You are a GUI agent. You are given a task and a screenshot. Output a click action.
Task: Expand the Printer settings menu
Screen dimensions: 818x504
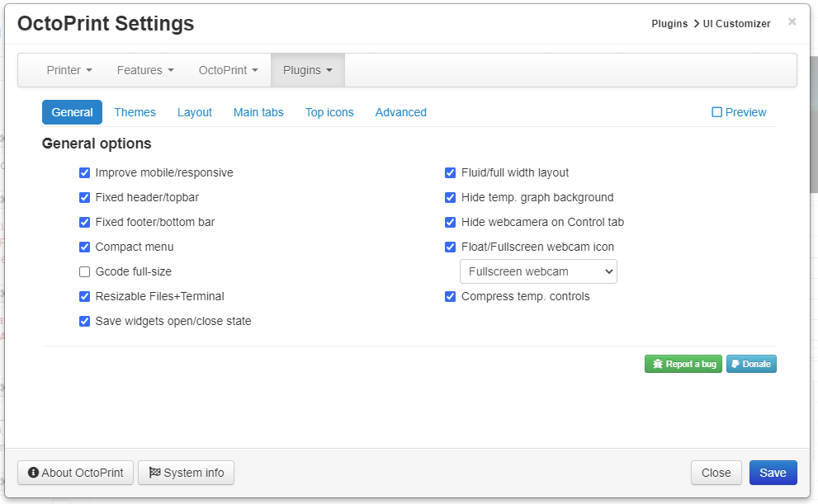coord(69,70)
